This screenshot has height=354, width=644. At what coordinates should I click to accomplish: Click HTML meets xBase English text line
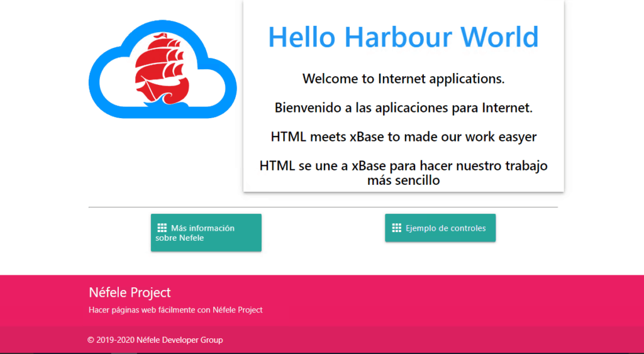pyautogui.click(x=403, y=136)
